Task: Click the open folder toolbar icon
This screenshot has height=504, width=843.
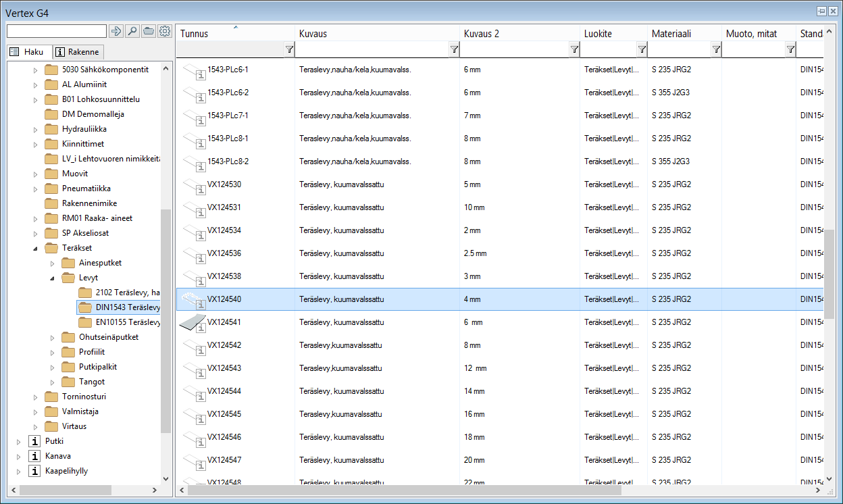Action: pyautogui.click(x=148, y=31)
